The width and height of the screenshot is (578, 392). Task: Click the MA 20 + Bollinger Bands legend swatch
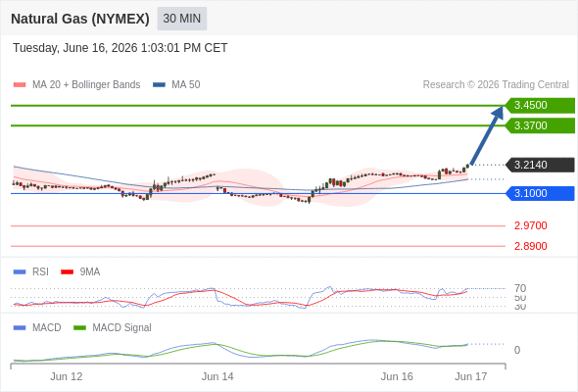[x=20, y=85]
